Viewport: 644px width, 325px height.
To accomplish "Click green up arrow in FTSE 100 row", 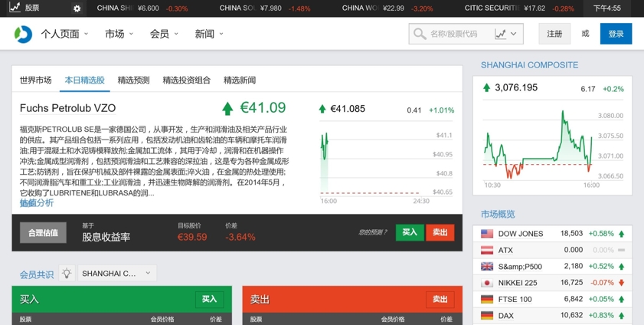I will 622,299.
